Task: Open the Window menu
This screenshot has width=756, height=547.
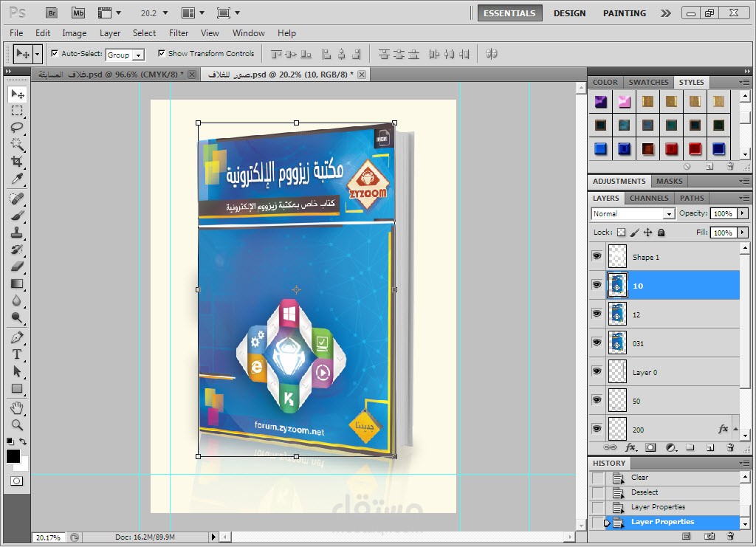Action: [x=248, y=32]
